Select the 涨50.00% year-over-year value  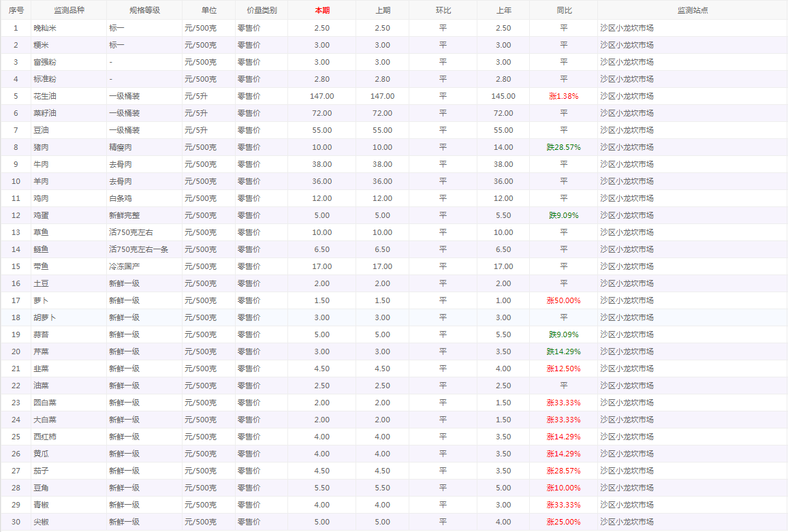click(563, 300)
